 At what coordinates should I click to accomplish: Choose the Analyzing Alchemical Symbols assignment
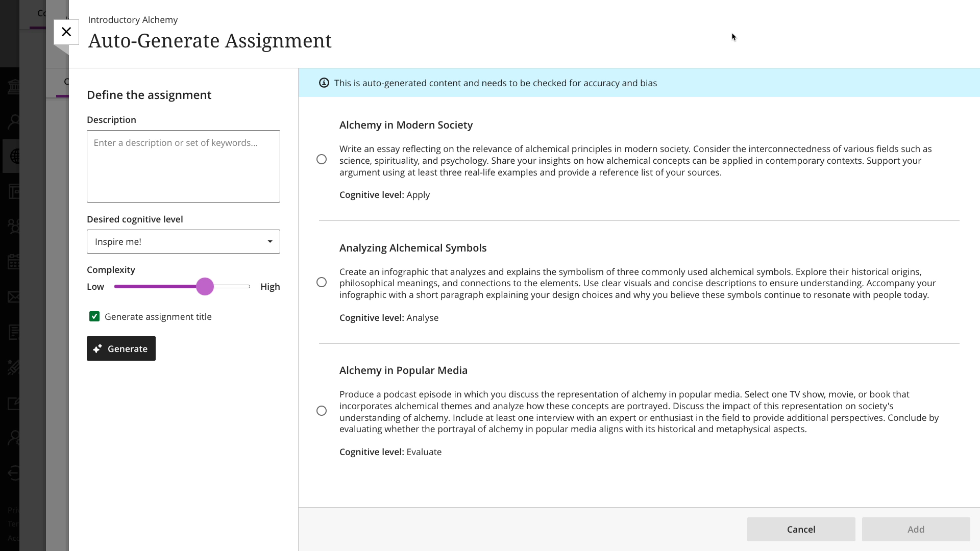coord(322,282)
